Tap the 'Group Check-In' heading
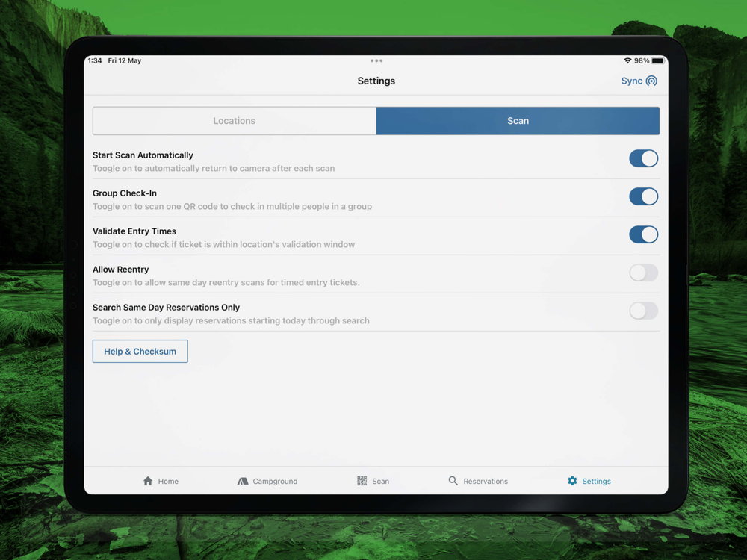Image resolution: width=747 pixels, height=560 pixels. coord(125,193)
